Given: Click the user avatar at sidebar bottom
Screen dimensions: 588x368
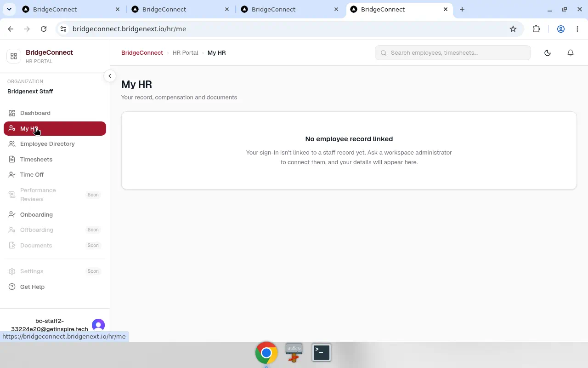Looking at the screenshot, I should click(x=98, y=325).
